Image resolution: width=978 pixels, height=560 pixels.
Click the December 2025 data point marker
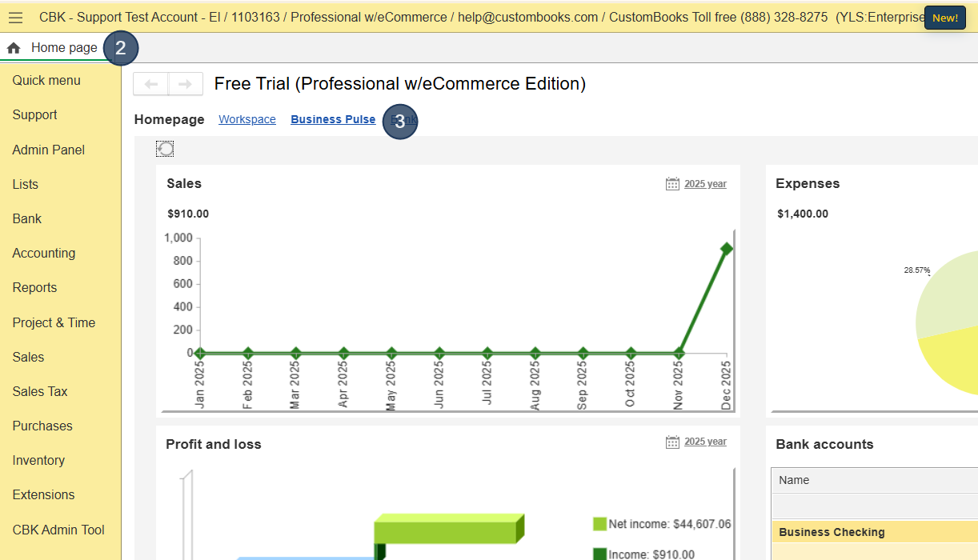727,249
